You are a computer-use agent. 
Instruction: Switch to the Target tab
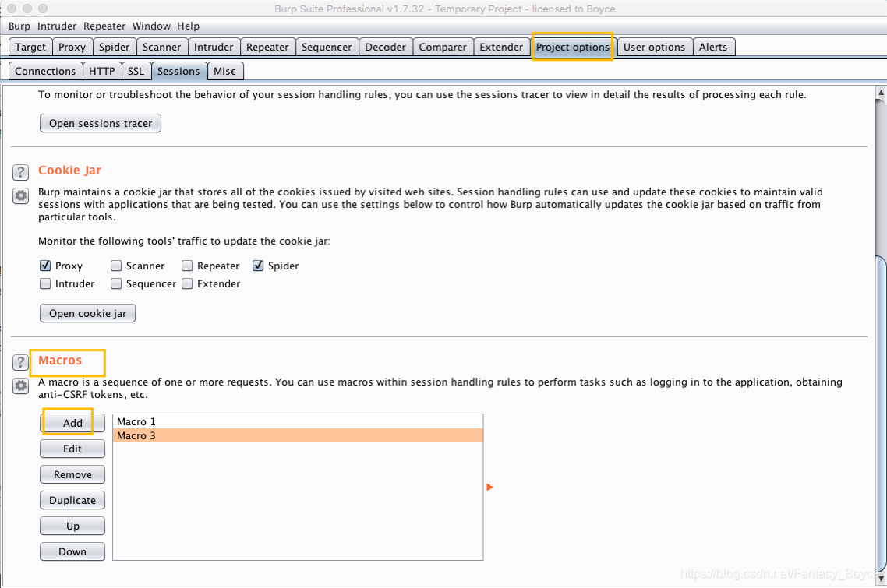coord(30,47)
